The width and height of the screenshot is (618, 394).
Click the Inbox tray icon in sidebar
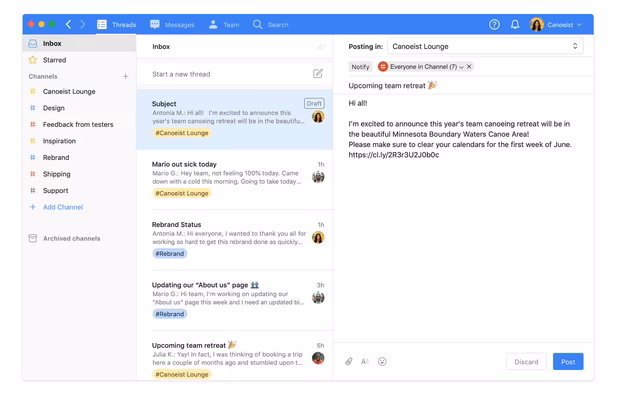(x=33, y=43)
